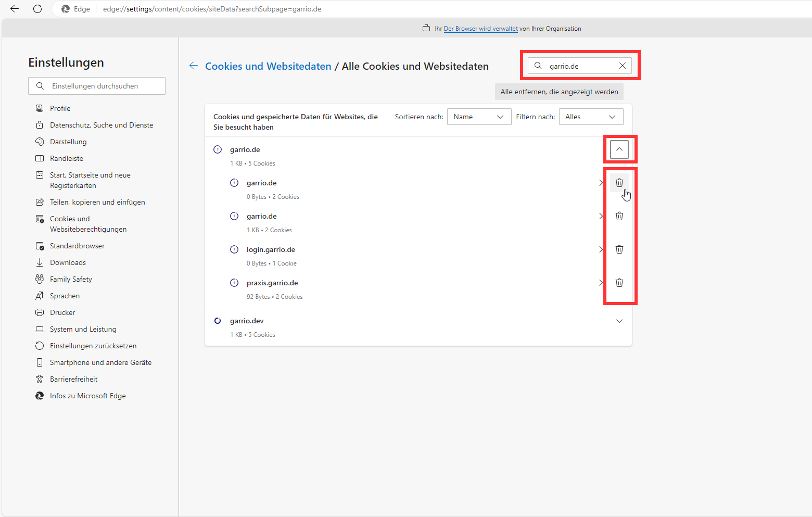Click the address bar URL
This screenshot has width=812, height=517.
212,9
